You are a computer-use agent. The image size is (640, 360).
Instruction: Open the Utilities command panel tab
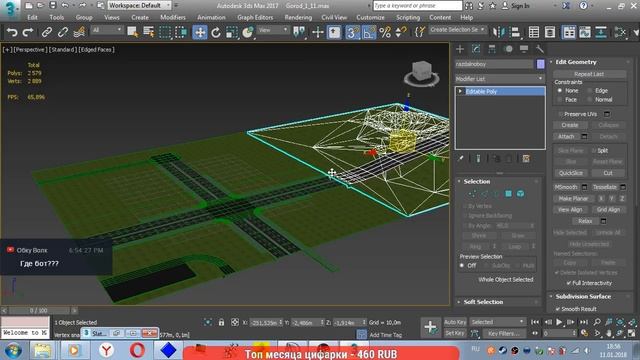pyautogui.click(x=540, y=49)
